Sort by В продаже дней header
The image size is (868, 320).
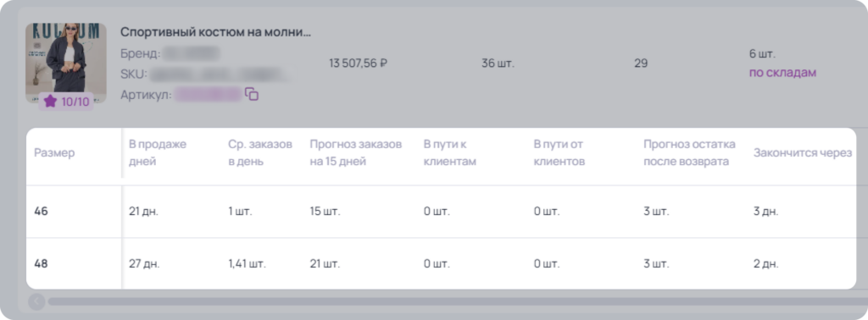coord(158,153)
